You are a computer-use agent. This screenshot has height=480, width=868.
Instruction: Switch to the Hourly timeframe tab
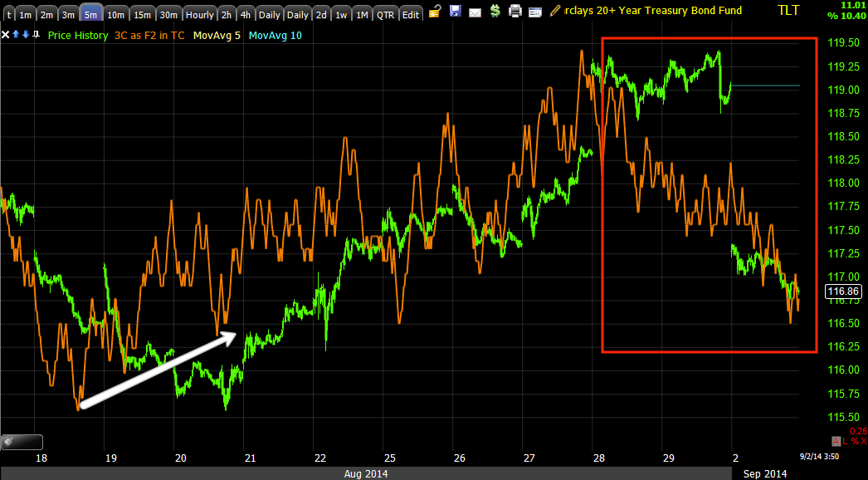[199, 14]
